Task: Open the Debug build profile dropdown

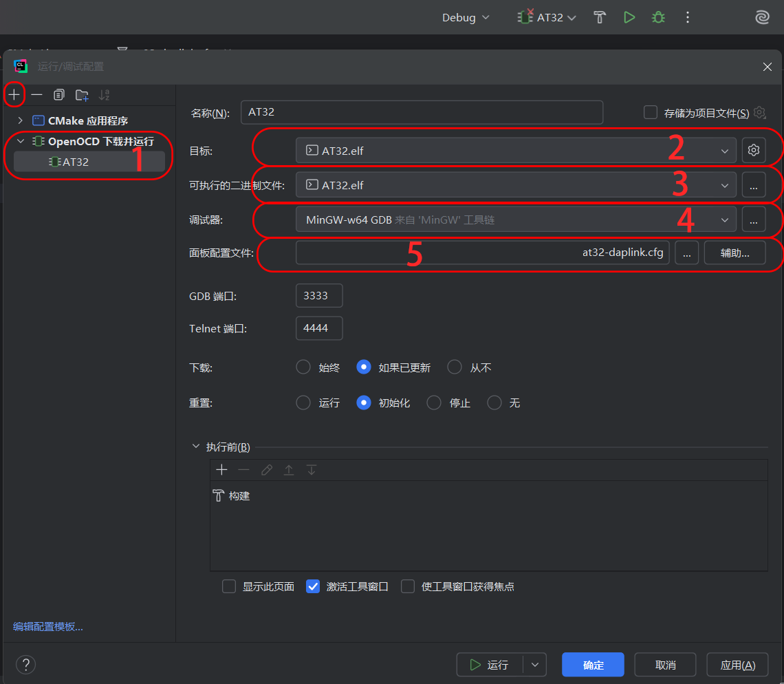Action: 466,18
